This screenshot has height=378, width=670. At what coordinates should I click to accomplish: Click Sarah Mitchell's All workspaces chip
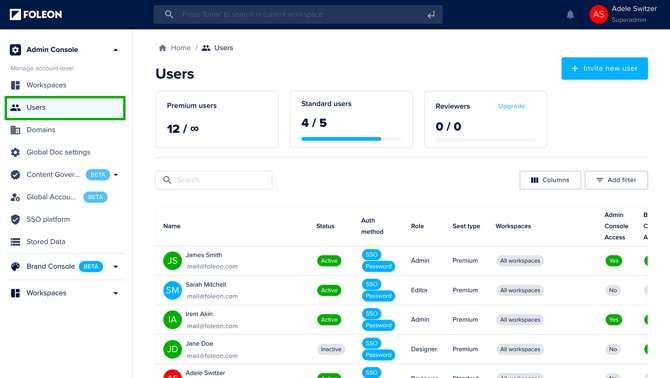tap(520, 290)
